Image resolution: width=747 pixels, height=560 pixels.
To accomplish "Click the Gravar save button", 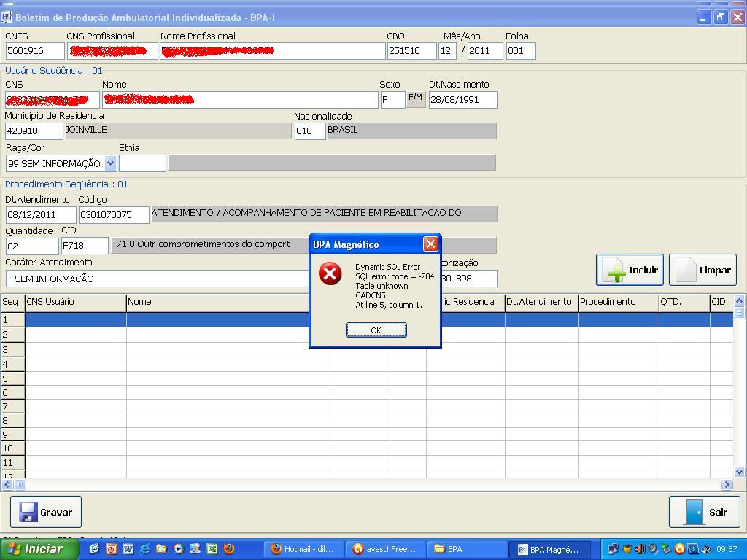I will click(x=46, y=512).
